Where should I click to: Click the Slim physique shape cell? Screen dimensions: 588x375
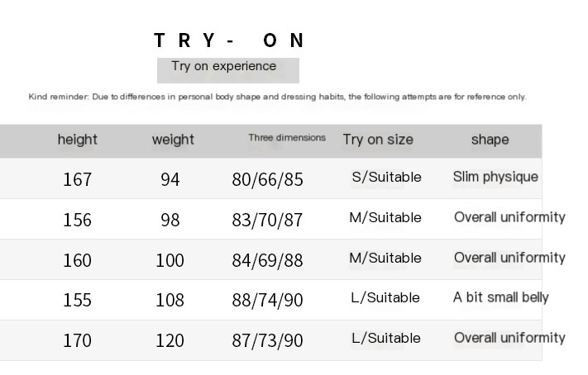tap(495, 177)
